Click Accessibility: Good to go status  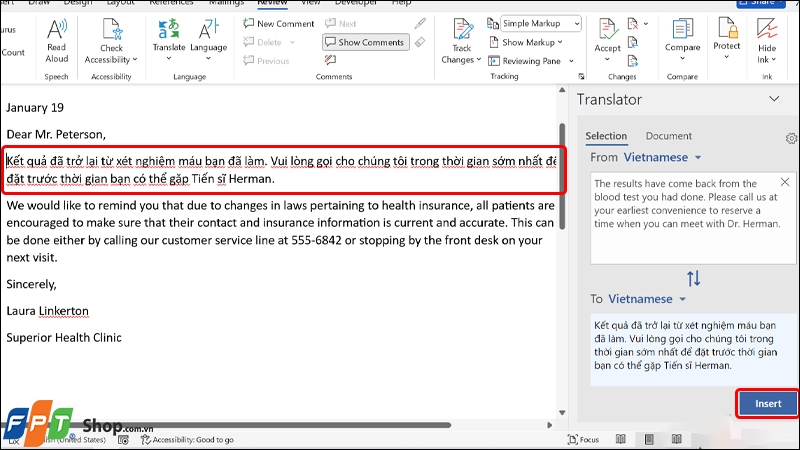187,440
